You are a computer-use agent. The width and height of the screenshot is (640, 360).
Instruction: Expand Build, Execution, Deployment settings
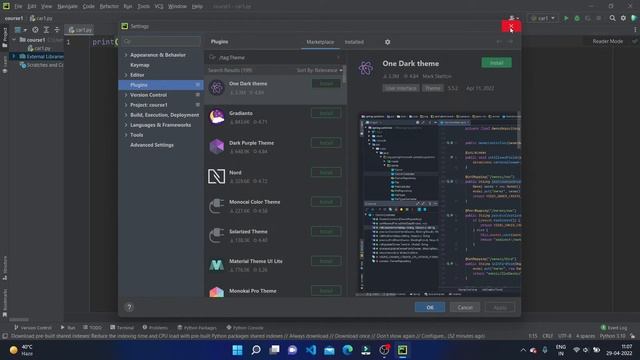[x=126, y=115]
